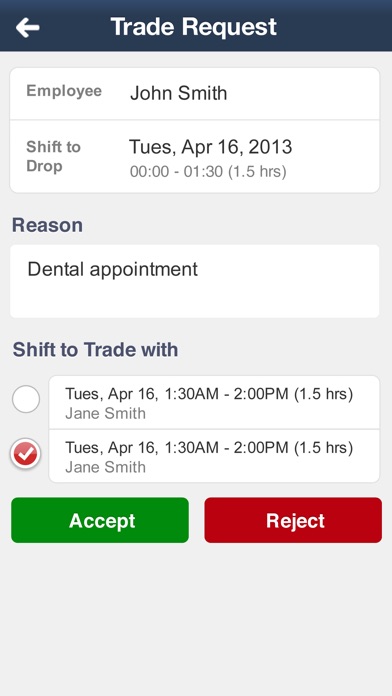
Task: Open the Employee John Smith row
Action: (194, 94)
